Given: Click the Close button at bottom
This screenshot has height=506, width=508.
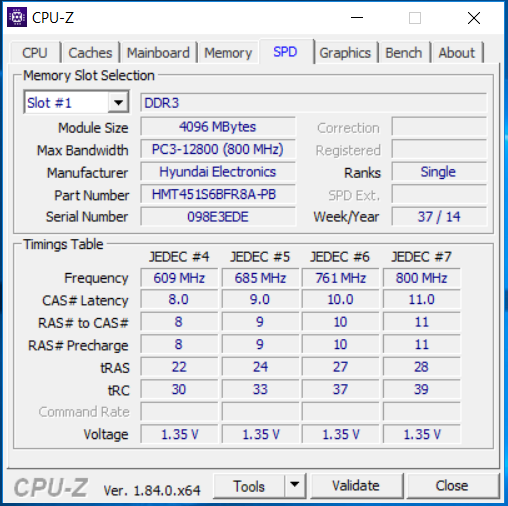Looking at the screenshot, I should (452, 486).
